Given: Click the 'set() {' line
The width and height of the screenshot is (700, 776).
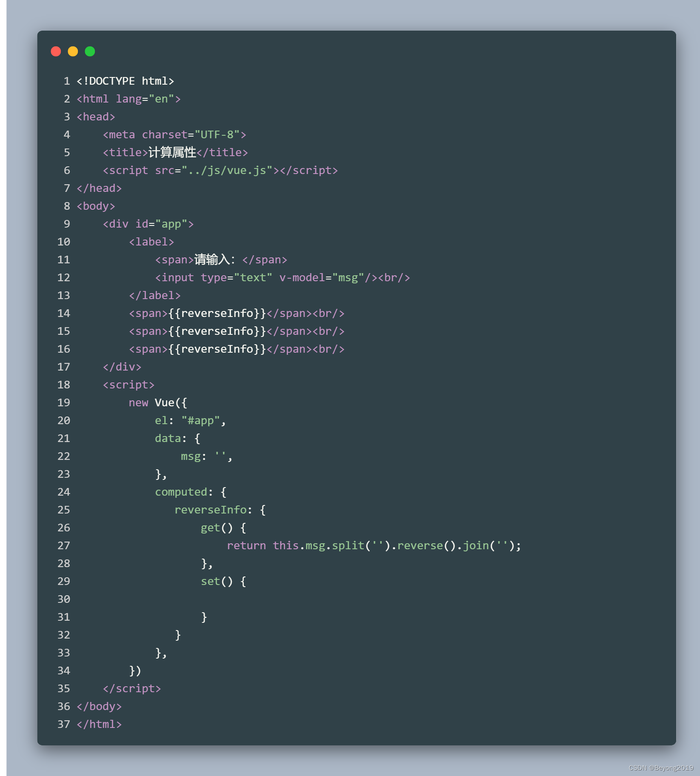Looking at the screenshot, I should tap(223, 582).
